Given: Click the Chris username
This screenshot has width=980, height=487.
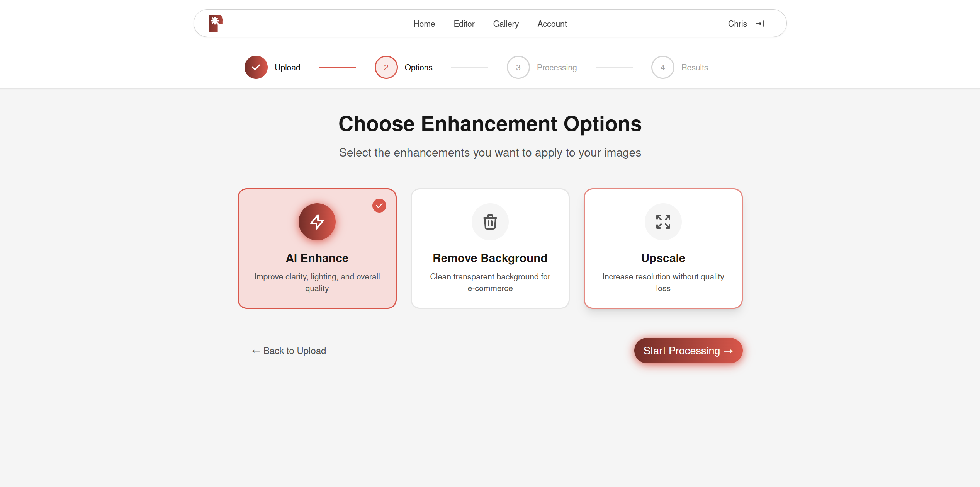Looking at the screenshot, I should pos(737,24).
